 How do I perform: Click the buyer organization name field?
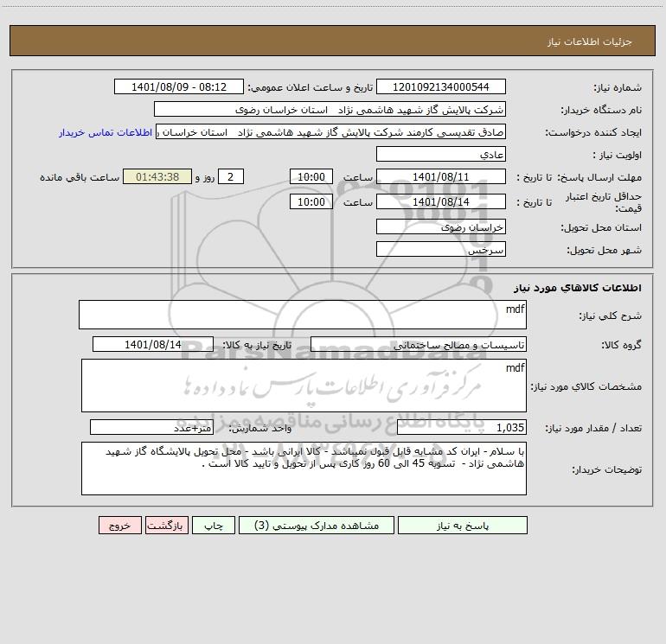pos(330,110)
